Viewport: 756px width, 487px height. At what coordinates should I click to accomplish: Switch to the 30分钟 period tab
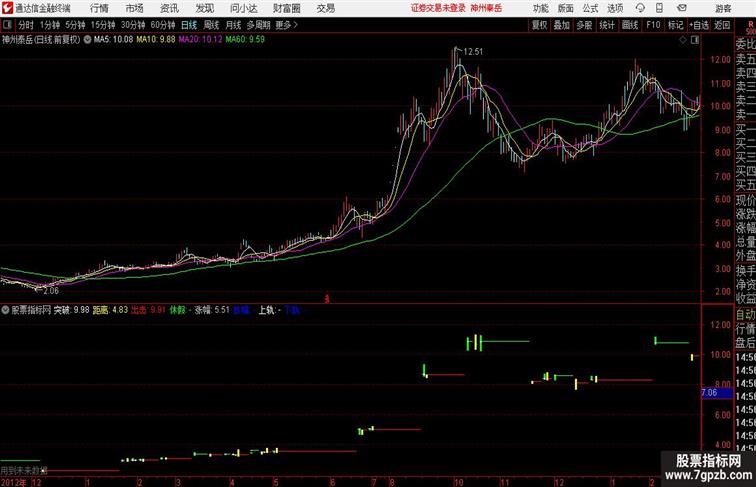[x=133, y=25]
